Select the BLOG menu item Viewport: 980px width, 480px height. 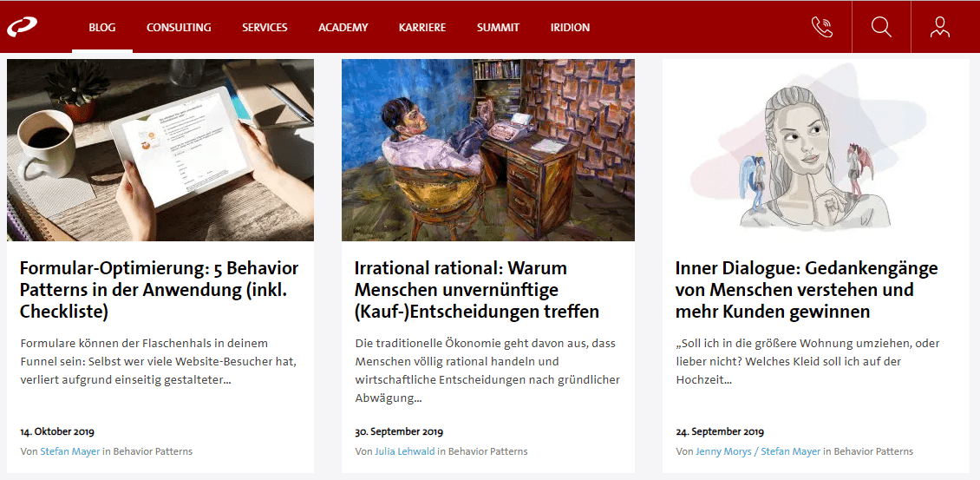(102, 28)
